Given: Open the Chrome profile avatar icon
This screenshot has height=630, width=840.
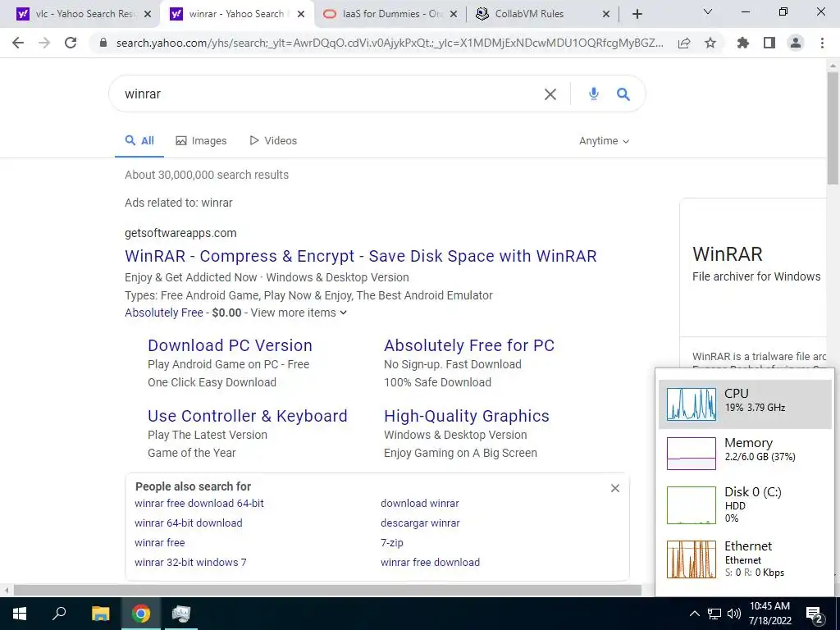Looking at the screenshot, I should (796, 43).
